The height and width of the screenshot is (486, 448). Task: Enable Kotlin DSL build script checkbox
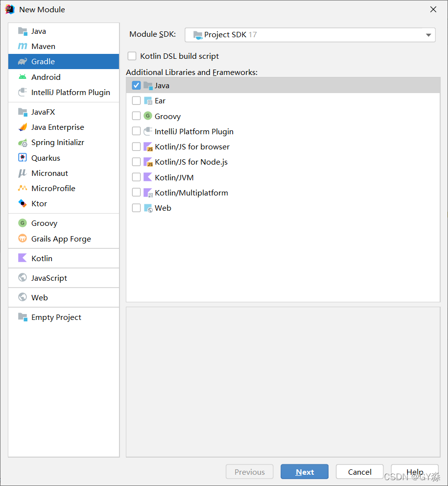(132, 56)
